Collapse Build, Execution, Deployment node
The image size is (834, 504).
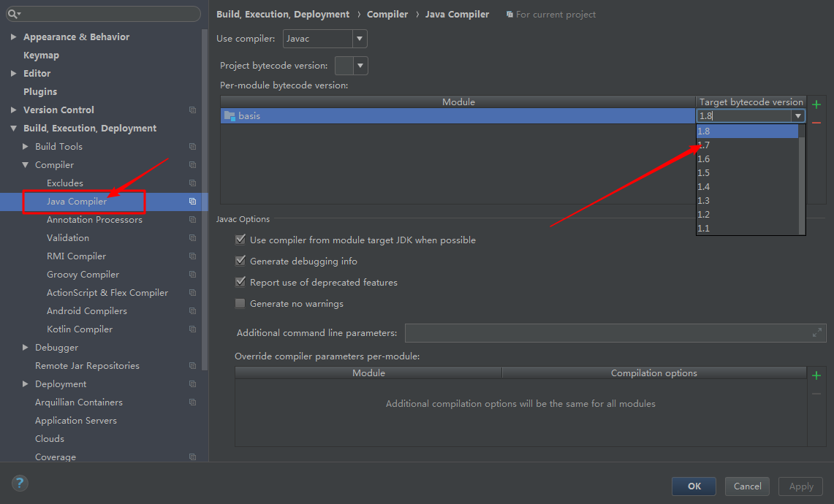(14, 128)
